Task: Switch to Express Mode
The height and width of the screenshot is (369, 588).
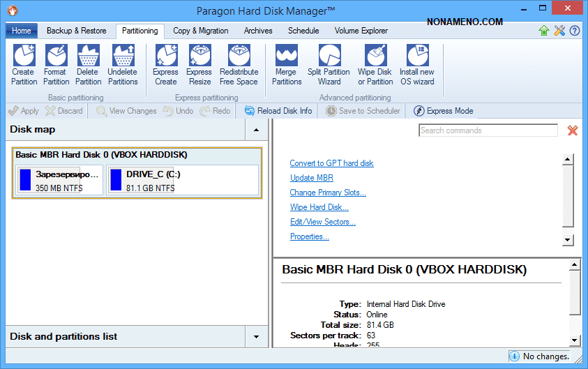Action: click(444, 111)
